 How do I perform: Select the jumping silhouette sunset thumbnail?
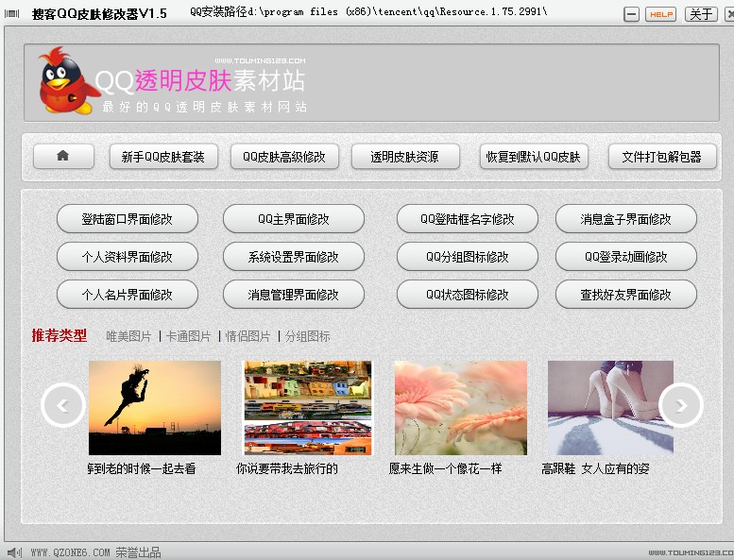coord(155,408)
